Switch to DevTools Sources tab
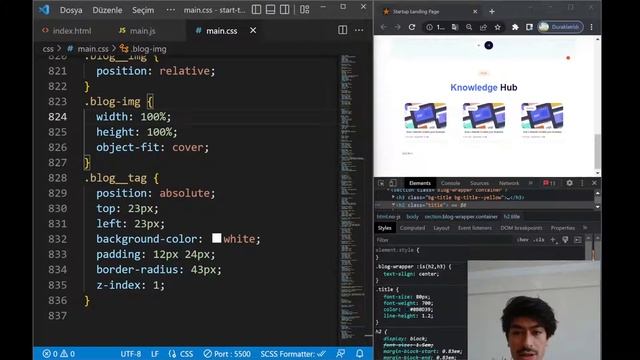Viewport: 640px width, 360px height. tap(479, 183)
